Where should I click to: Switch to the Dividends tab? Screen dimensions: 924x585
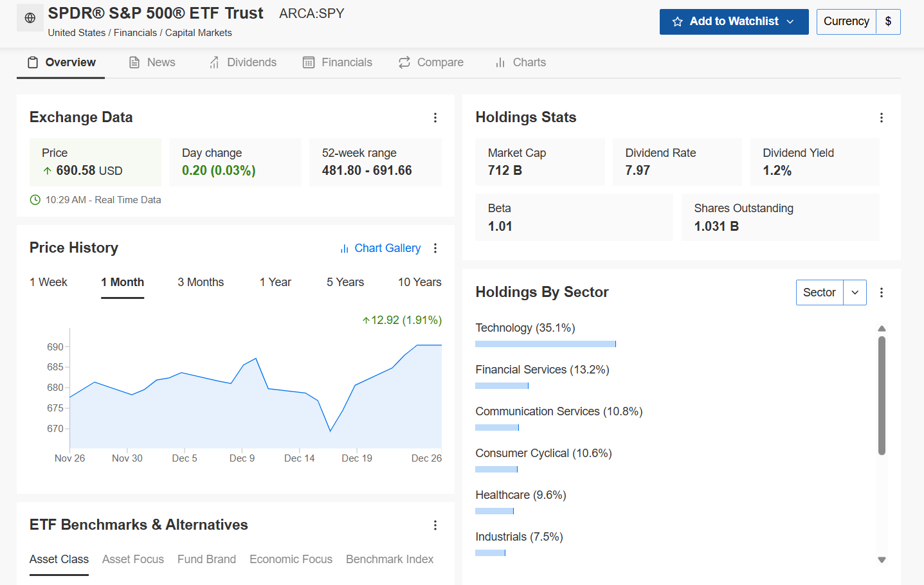[x=242, y=62]
